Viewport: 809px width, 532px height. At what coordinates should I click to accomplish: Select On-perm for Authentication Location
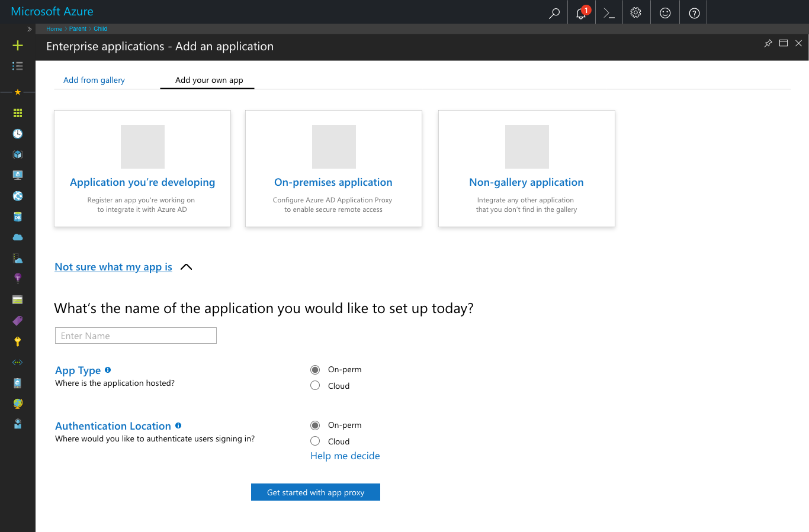315,425
